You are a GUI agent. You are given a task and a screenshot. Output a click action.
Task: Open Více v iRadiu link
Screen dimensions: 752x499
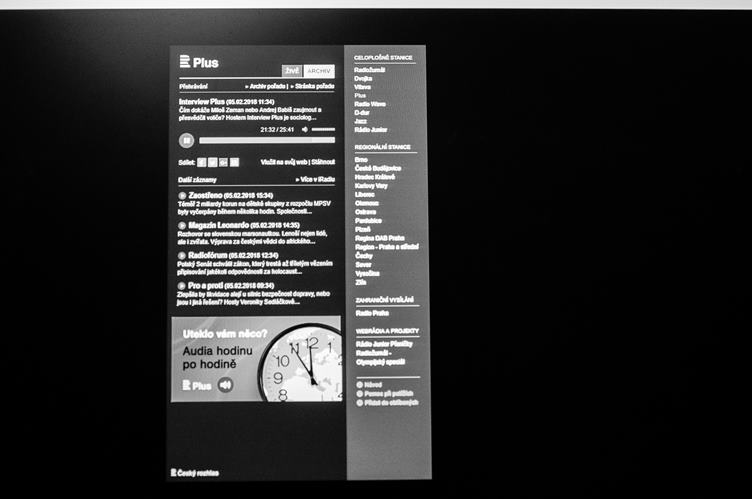point(316,179)
